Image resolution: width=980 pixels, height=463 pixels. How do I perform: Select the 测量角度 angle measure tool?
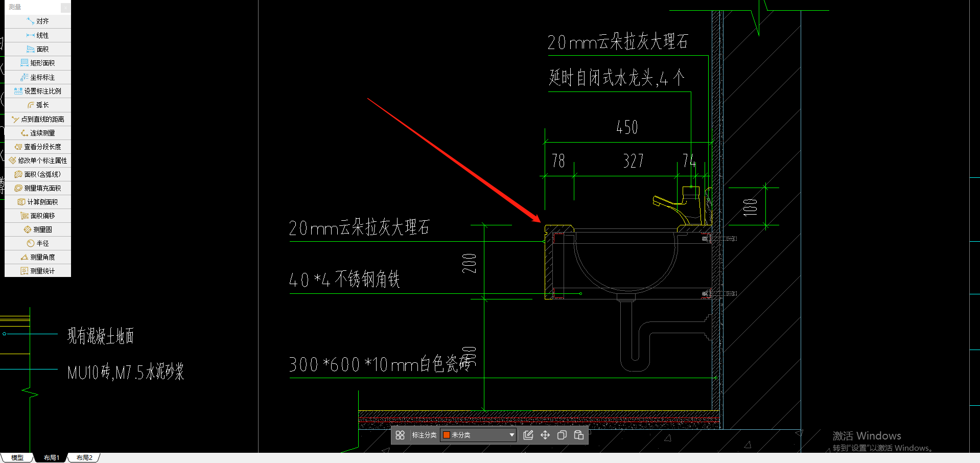38,257
